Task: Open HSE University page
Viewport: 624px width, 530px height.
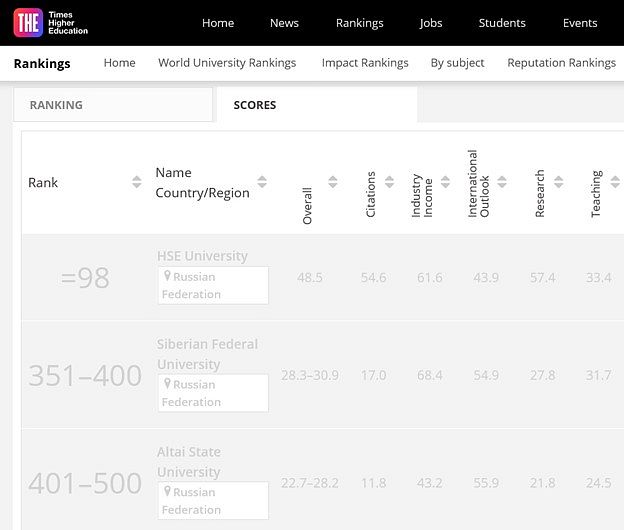Action: 202,256
